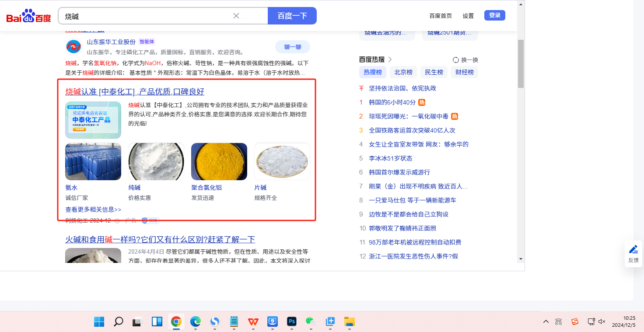Image resolution: width=644 pixels, height=332 pixels.
Task: Switch to the 热搜榜 tab
Action: [373, 72]
